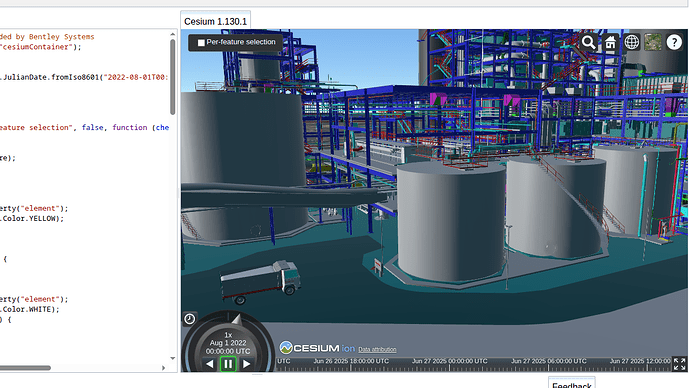This screenshot has width=690, height=388.
Task: Toggle fullscreen mode icon
Action: coord(679,364)
